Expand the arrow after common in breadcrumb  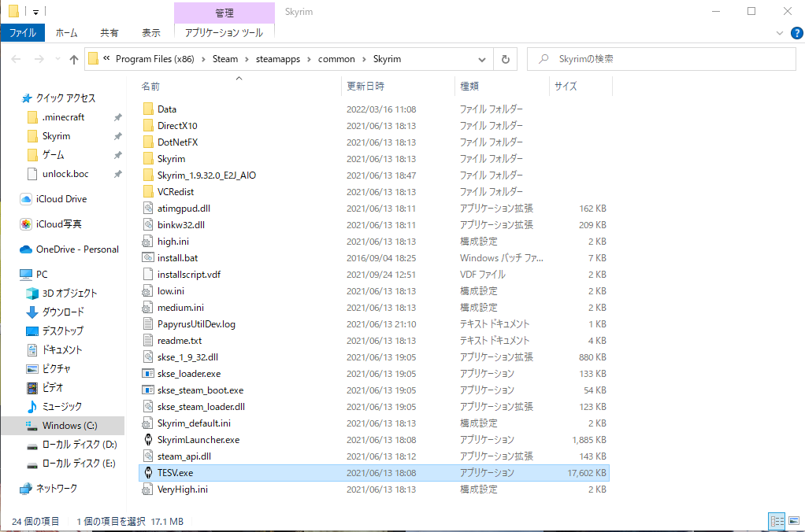click(364, 60)
